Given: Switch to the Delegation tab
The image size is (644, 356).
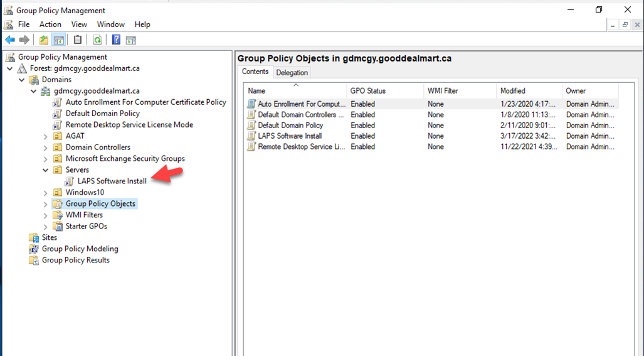Looking at the screenshot, I should click(x=292, y=73).
